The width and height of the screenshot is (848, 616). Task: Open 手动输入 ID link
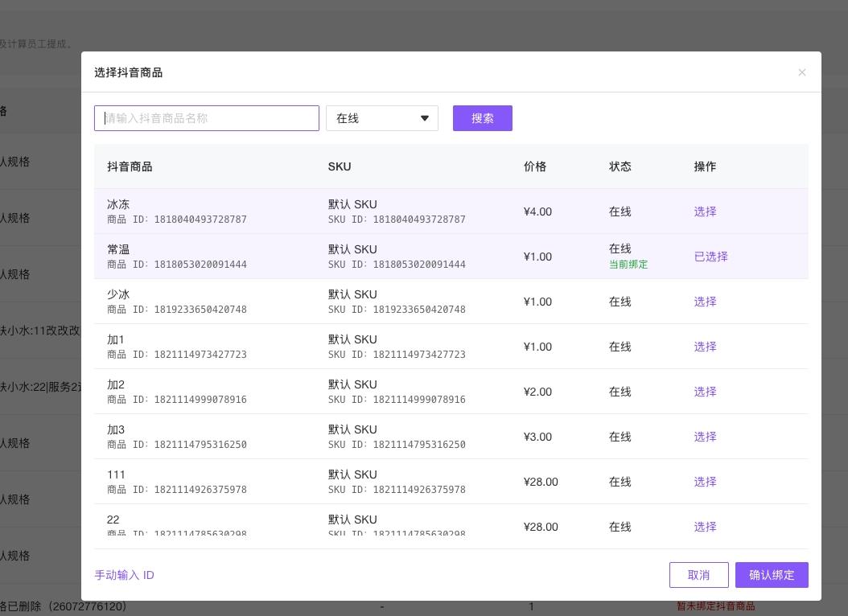[125, 575]
